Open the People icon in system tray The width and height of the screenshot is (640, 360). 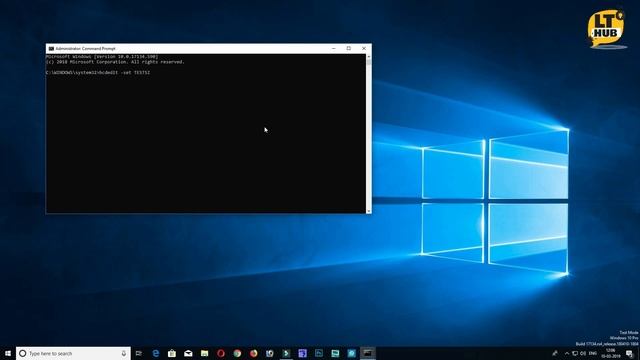click(x=555, y=353)
